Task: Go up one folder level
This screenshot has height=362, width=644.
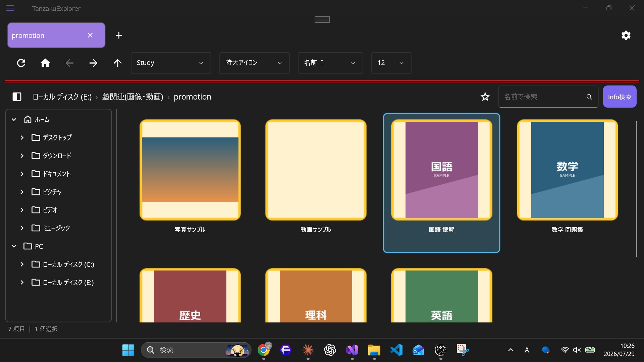Action: point(118,63)
